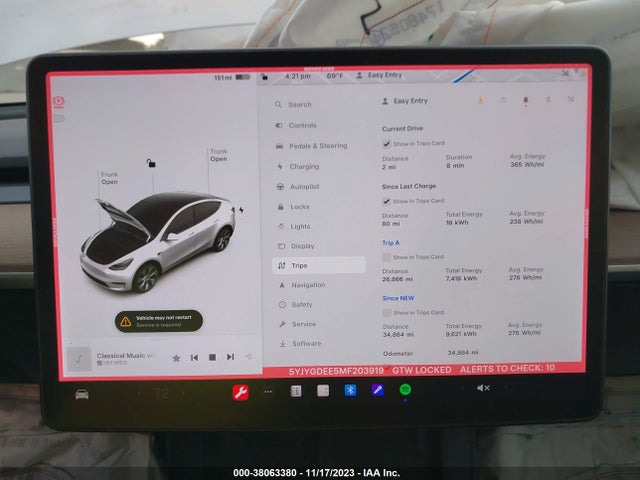Open the red wrench service app
This screenshot has height=480, width=640.
coord(240,392)
